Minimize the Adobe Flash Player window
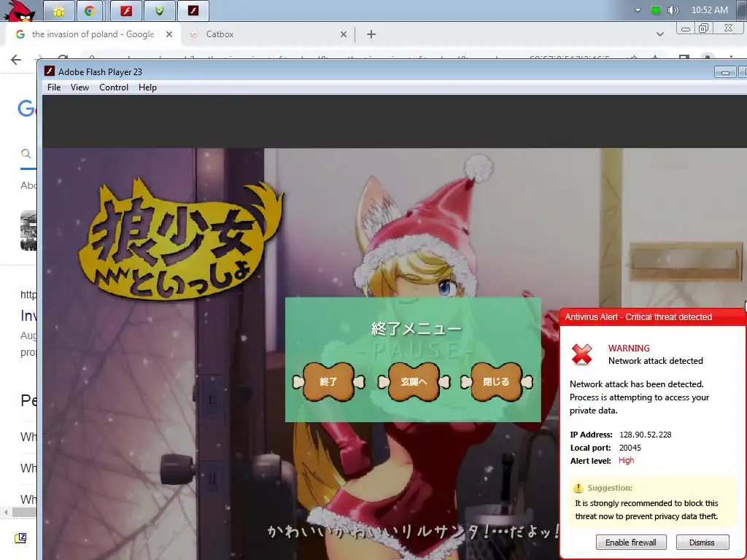 pyautogui.click(x=726, y=72)
